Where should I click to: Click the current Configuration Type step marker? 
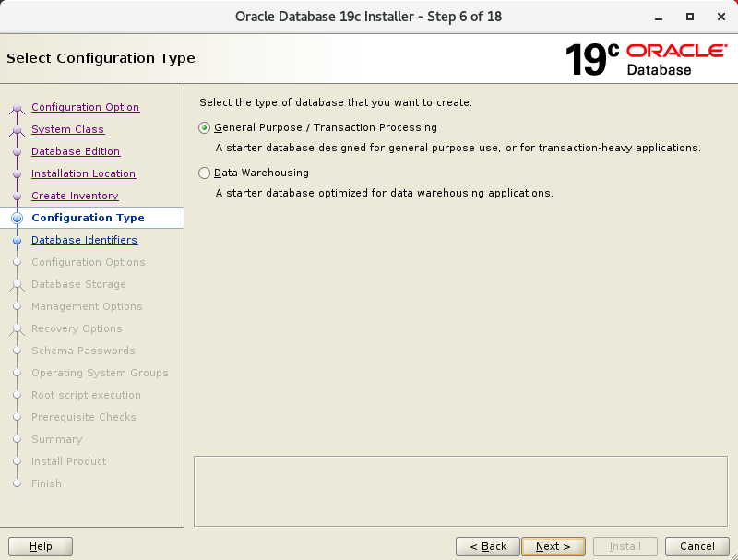coord(17,218)
